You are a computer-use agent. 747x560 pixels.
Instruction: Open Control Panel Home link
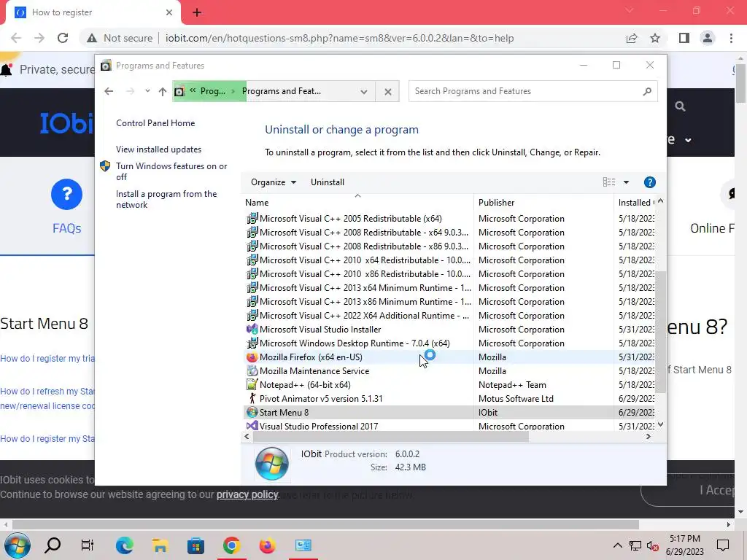click(x=155, y=122)
